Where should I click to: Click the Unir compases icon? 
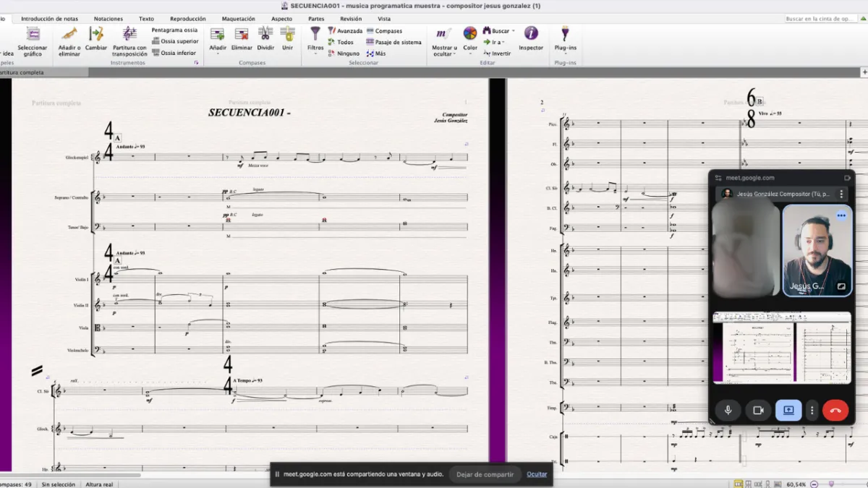[x=288, y=35]
